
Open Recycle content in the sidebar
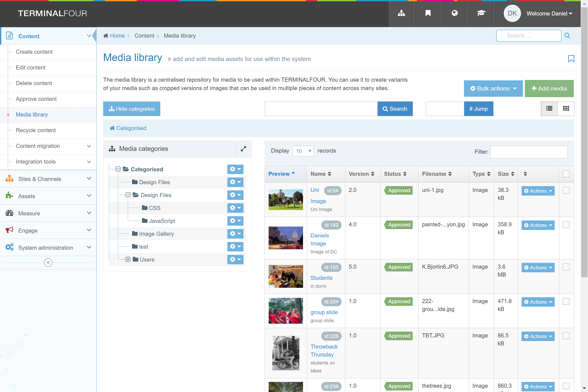click(x=36, y=130)
